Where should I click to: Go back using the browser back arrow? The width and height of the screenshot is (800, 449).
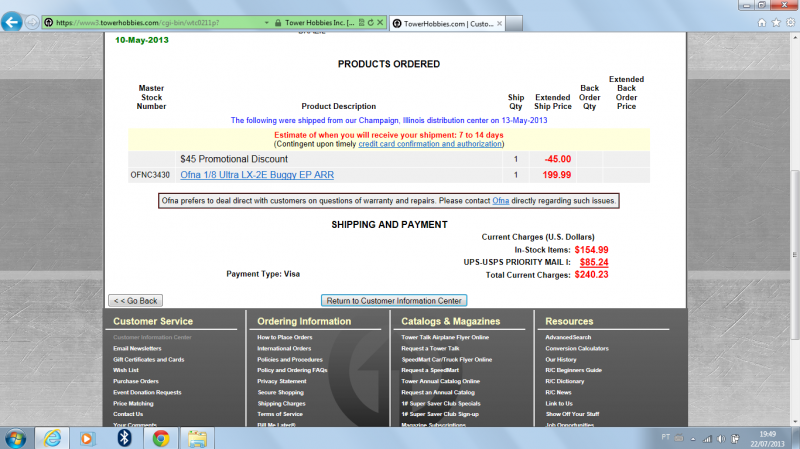11,22
